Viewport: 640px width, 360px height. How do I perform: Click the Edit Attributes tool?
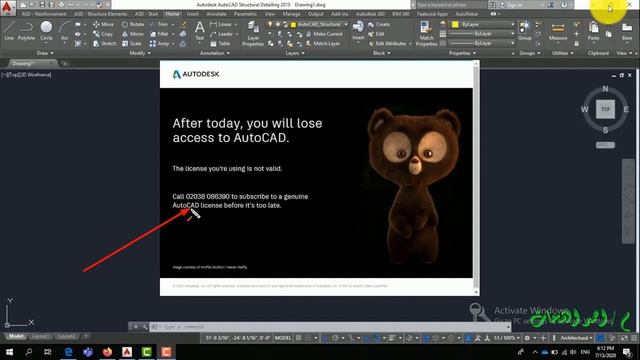pyautogui.click(x=387, y=43)
